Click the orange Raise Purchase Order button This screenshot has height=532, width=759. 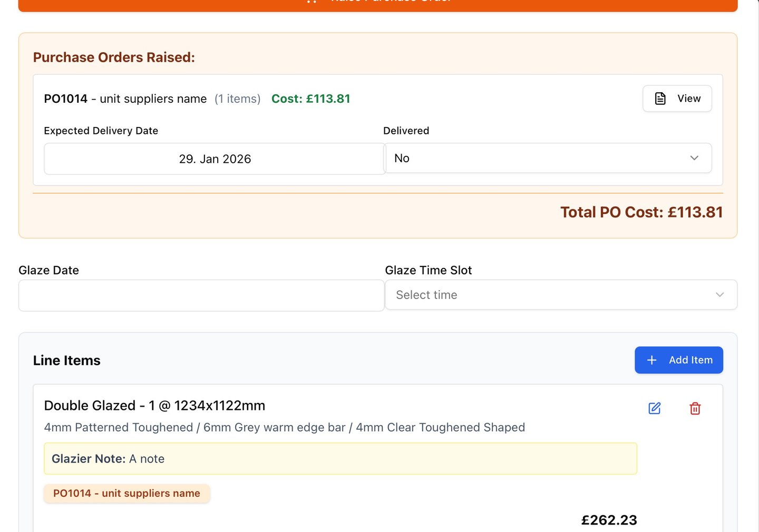tap(377, 4)
